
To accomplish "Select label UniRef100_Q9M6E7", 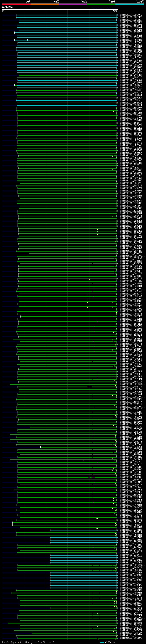I will click(131, 70).
